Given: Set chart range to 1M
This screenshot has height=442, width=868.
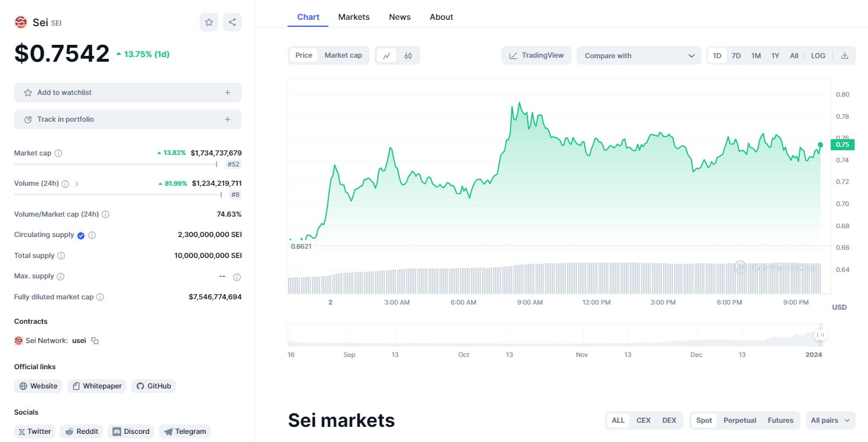Looking at the screenshot, I should [x=756, y=55].
